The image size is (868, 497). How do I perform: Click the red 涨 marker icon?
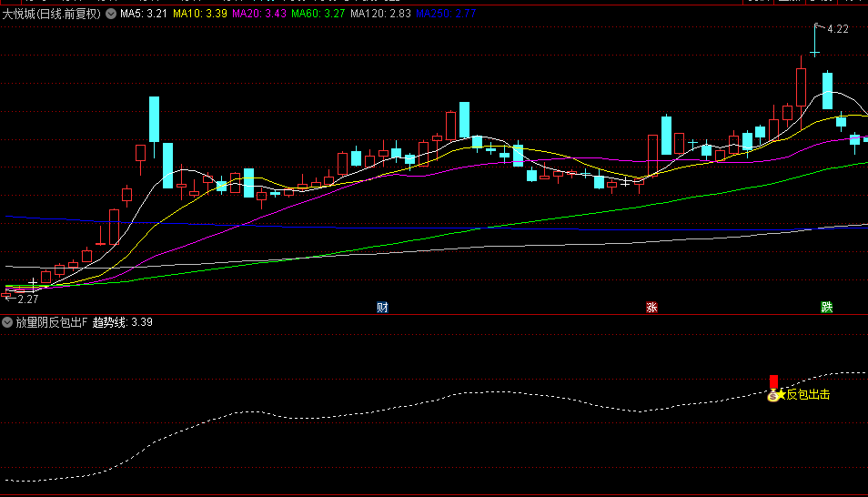tap(651, 308)
